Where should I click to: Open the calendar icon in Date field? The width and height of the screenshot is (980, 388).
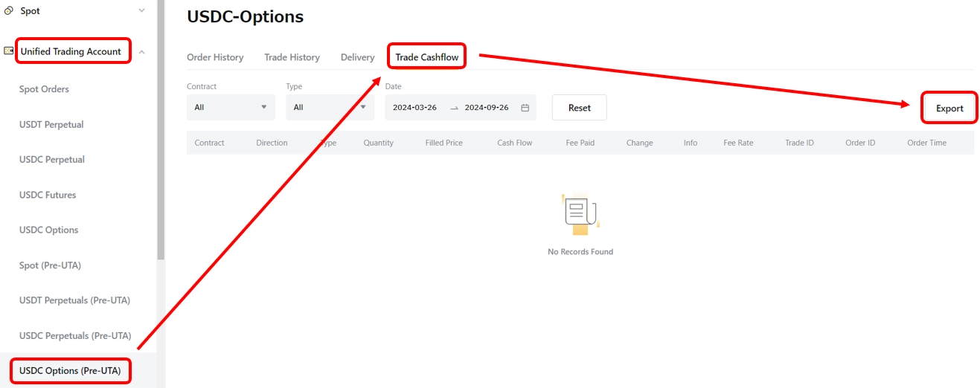click(x=525, y=108)
